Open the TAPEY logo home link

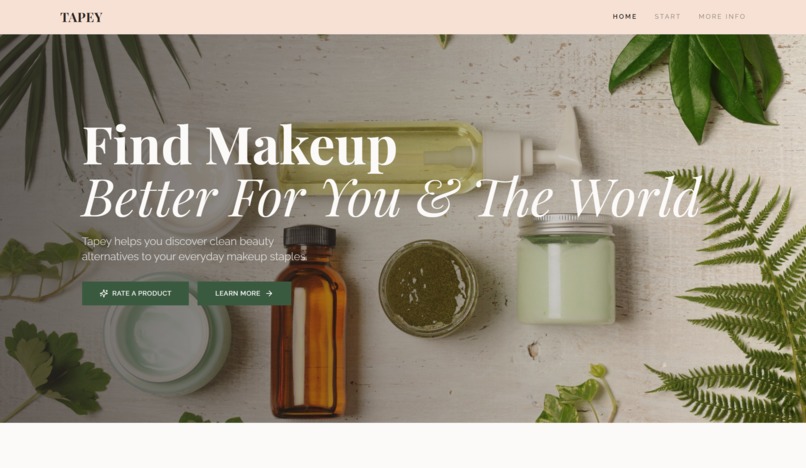pyautogui.click(x=81, y=17)
